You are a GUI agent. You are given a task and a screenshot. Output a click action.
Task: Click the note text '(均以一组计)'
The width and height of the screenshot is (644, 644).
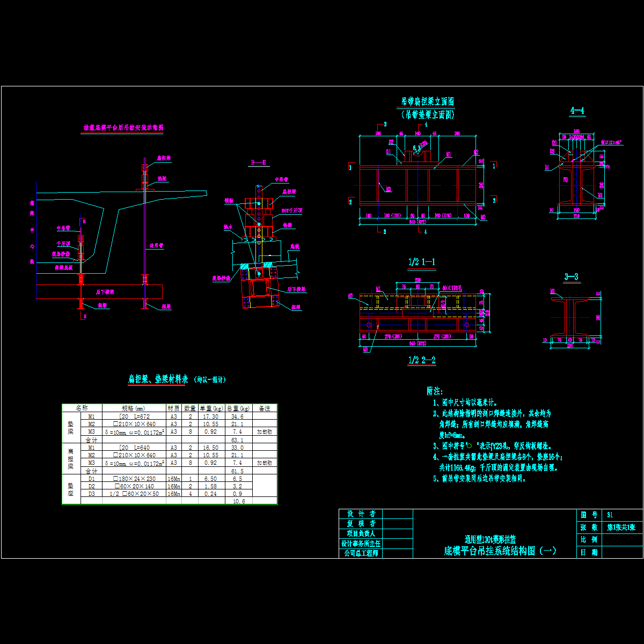coord(210,379)
